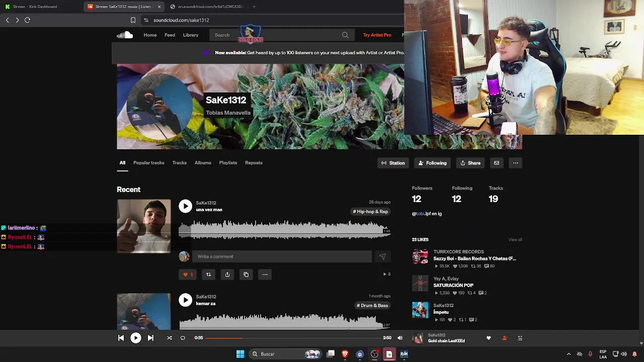Viewport: 644px width, 362px height.
Task: Seek in 'kemar za' waveform
Action: [284, 322]
